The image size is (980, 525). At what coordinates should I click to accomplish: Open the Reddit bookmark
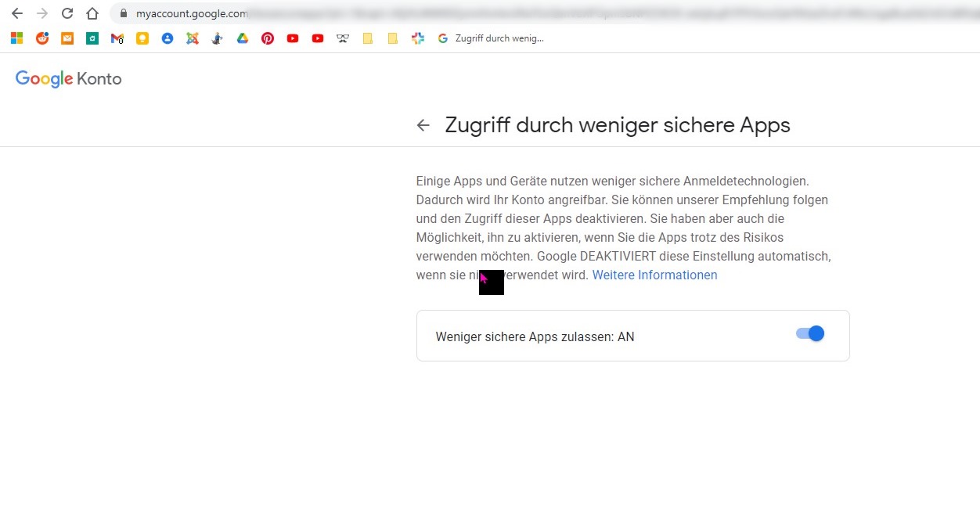tap(42, 38)
